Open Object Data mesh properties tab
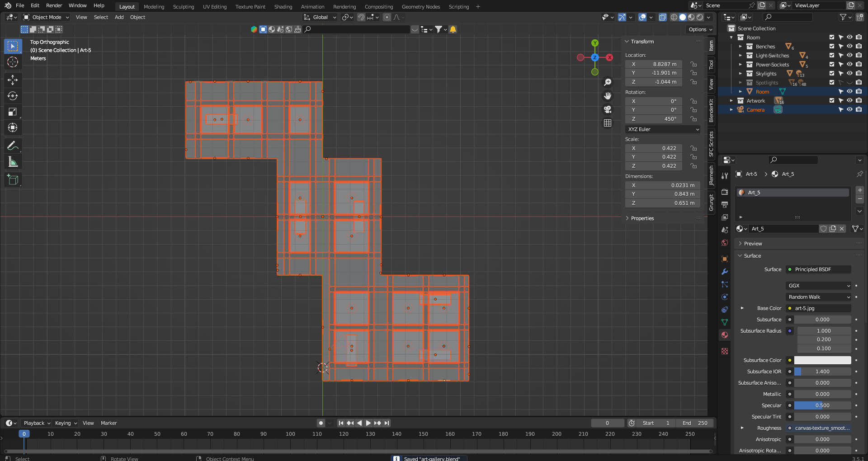This screenshot has height=461, width=868. point(725,322)
